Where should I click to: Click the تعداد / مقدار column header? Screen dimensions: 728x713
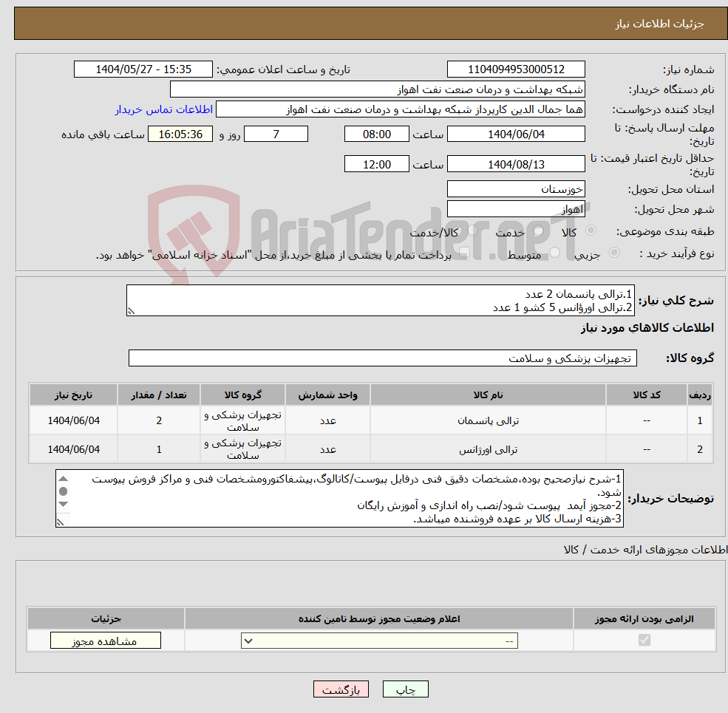(x=159, y=395)
